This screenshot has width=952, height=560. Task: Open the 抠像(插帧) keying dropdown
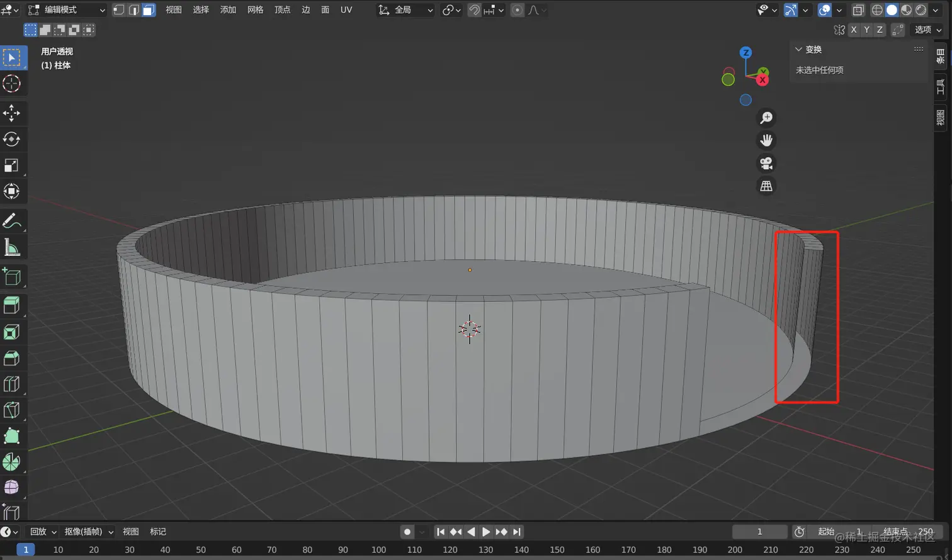pyautogui.click(x=88, y=532)
